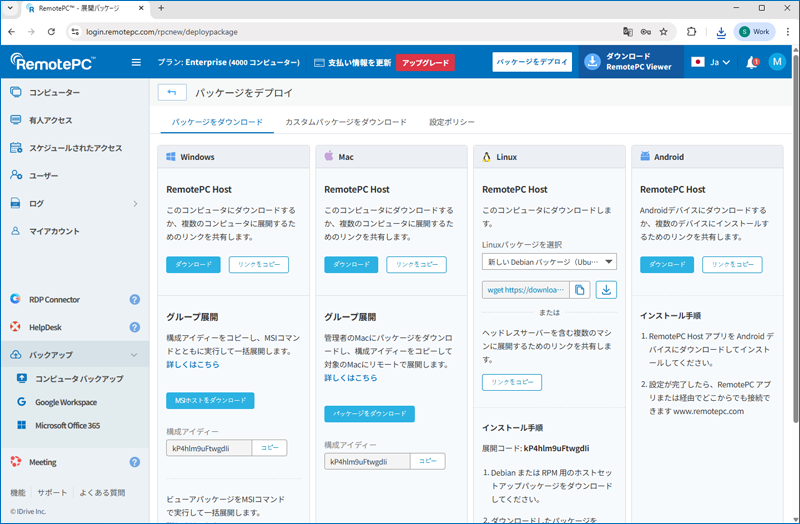Copy Windows configuration ID
This screenshot has height=524, width=800.
[269, 448]
